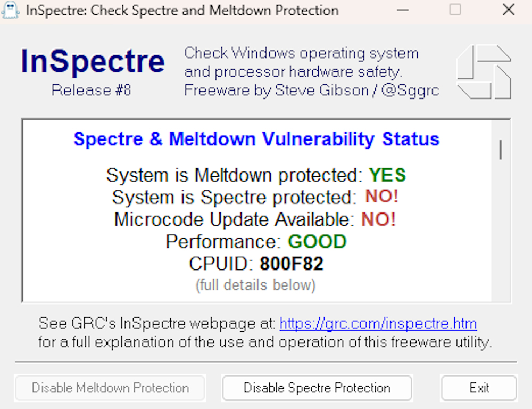
Task: Click the Release #8 label
Action: click(91, 90)
